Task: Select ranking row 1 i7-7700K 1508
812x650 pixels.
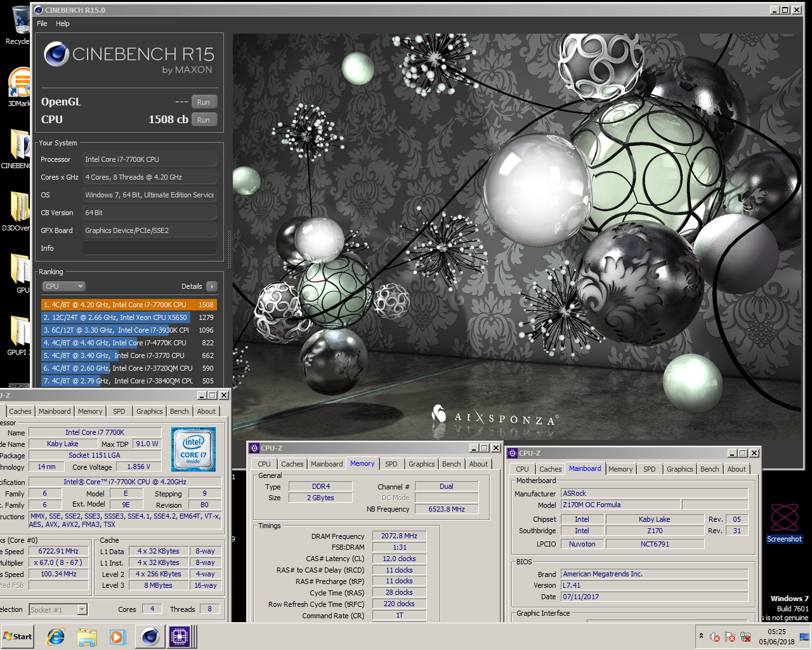Action: 129,305
